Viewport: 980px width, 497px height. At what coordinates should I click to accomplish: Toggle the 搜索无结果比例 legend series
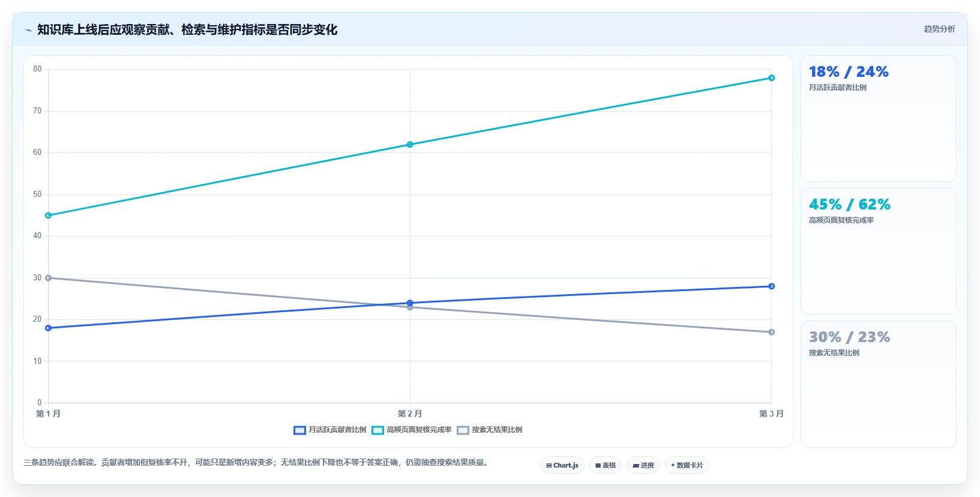(490, 430)
